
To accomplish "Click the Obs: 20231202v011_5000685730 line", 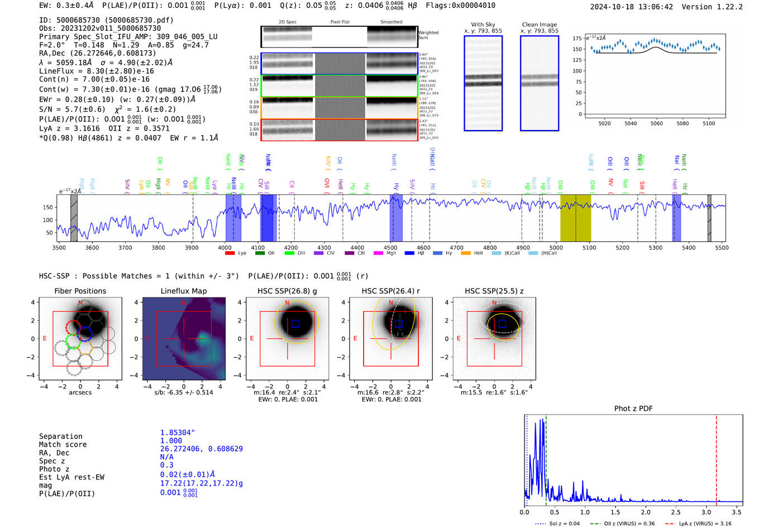I will click(x=100, y=28).
